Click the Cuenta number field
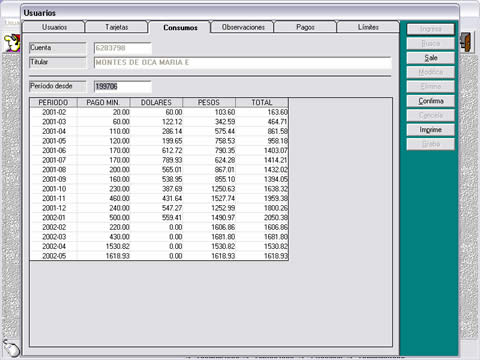480x360 pixels. [x=123, y=48]
